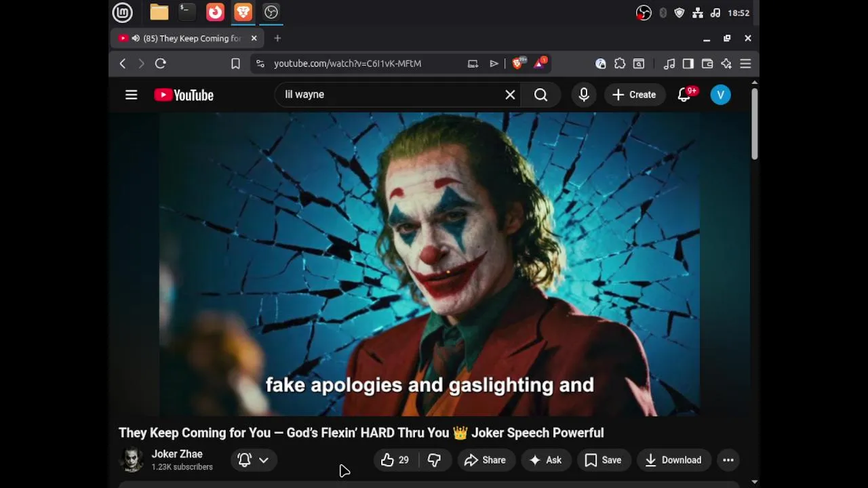Expand the subscription notification bell dropdown
The width and height of the screenshot is (868, 488).
pyautogui.click(x=253, y=460)
